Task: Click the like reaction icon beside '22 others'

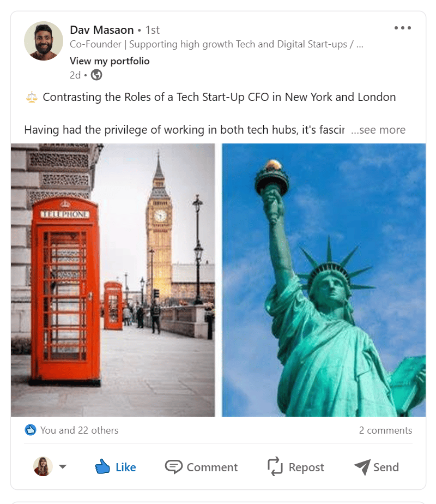Action: coord(31,430)
